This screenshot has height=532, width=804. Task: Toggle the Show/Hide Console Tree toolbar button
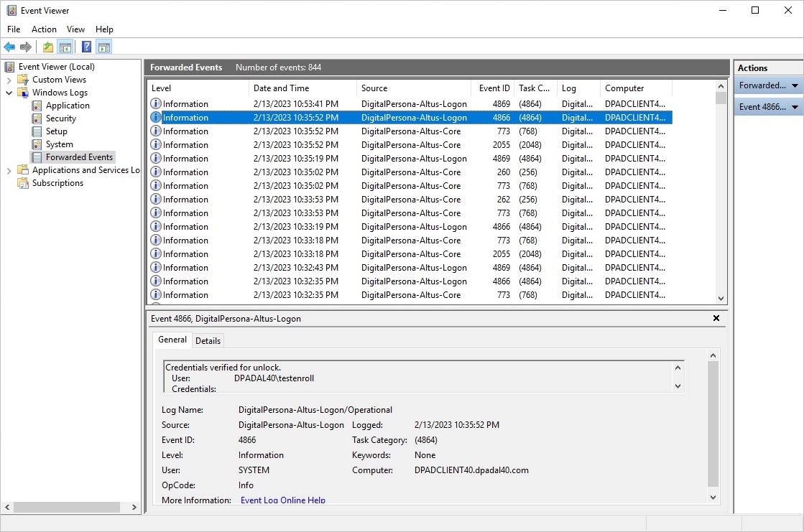coord(65,47)
